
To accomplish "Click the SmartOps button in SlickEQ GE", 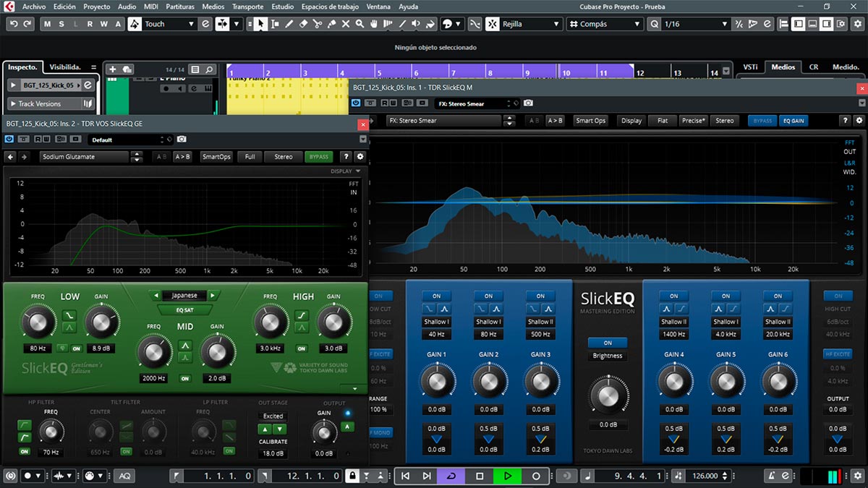I will [216, 156].
